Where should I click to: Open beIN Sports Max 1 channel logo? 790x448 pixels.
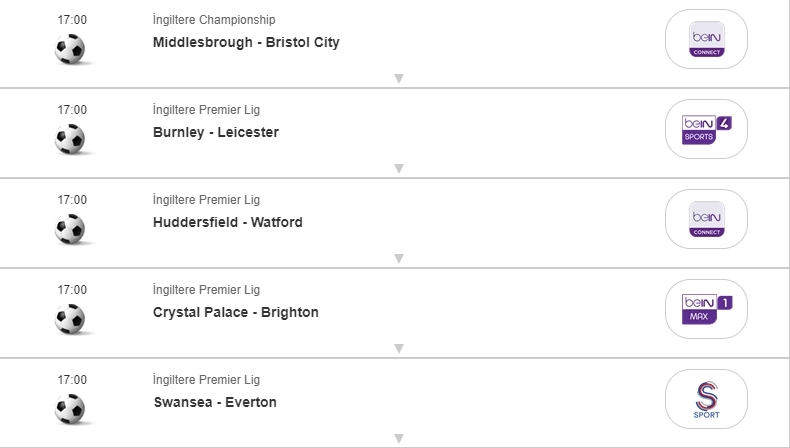pos(707,310)
